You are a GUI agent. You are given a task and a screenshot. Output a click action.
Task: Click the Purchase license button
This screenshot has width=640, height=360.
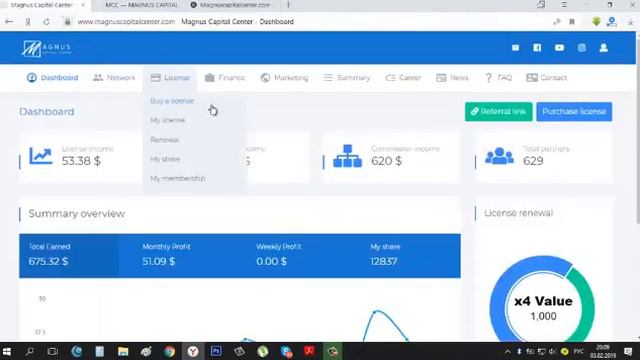click(x=574, y=111)
